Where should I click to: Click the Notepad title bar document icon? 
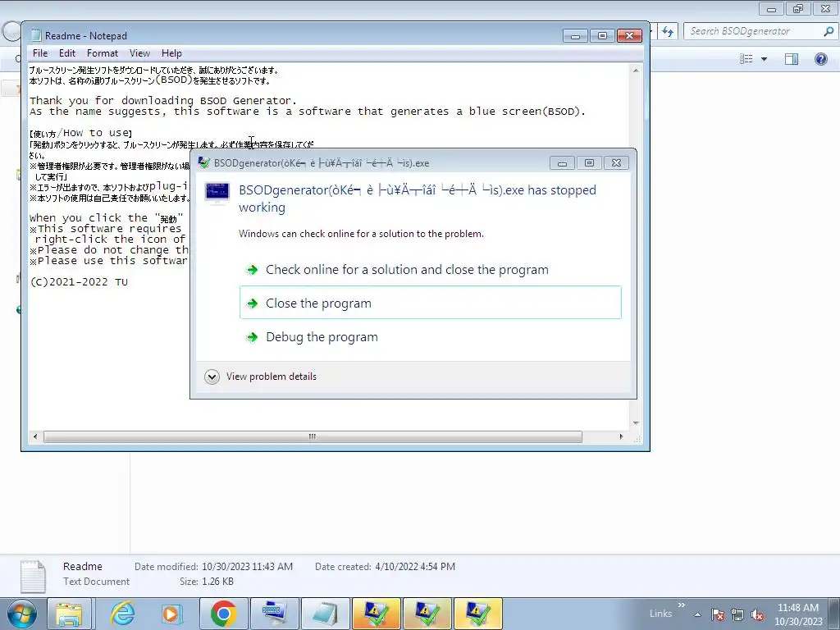(36, 35)
